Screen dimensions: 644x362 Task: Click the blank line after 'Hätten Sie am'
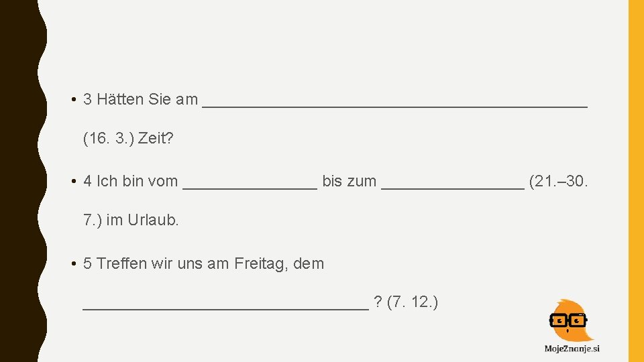pos(394,106)
